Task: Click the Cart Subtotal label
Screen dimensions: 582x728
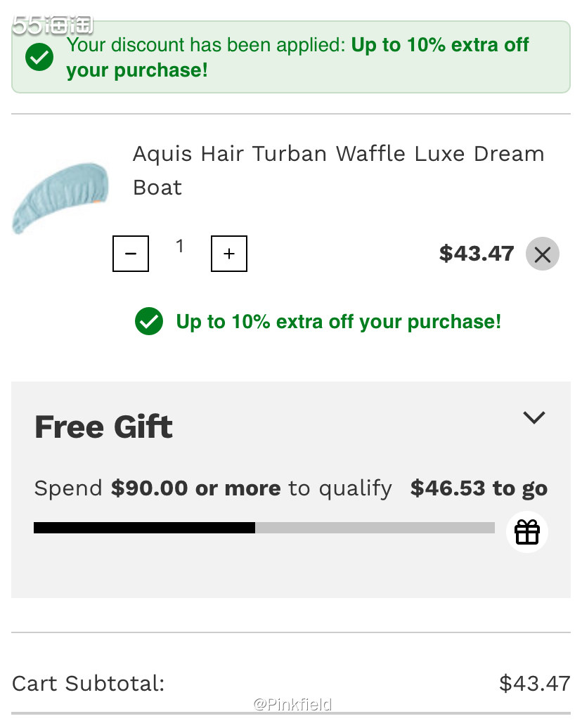Action: coord(88,683)
